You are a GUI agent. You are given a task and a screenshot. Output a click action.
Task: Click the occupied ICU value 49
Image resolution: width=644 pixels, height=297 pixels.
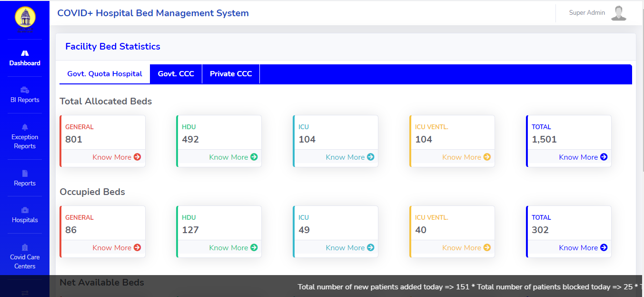pyautogui.click(x=304, y=230)
